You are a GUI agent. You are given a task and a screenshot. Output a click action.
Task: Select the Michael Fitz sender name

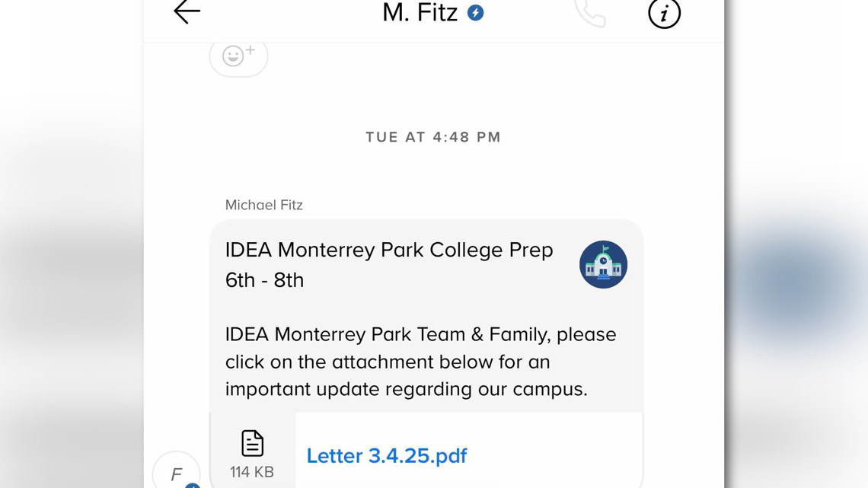point(264,206)
